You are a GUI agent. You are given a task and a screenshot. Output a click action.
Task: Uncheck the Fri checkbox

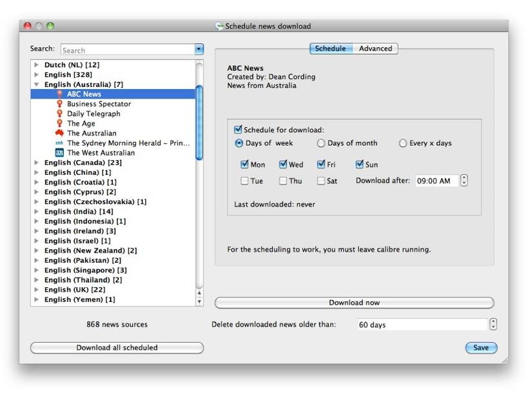point(321,165)
